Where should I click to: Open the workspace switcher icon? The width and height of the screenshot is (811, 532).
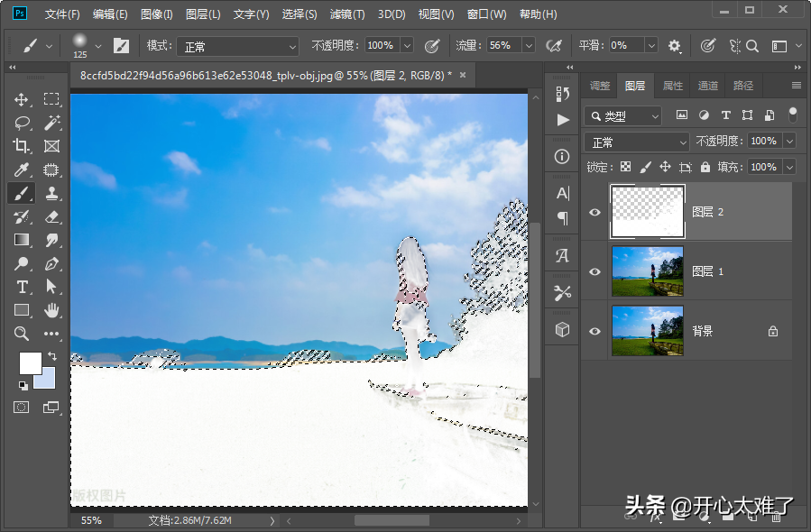click(x=779, y=46)
